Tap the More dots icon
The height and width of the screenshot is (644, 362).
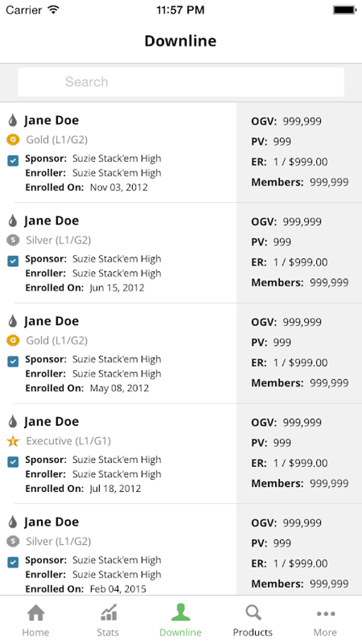coord(325,613)
